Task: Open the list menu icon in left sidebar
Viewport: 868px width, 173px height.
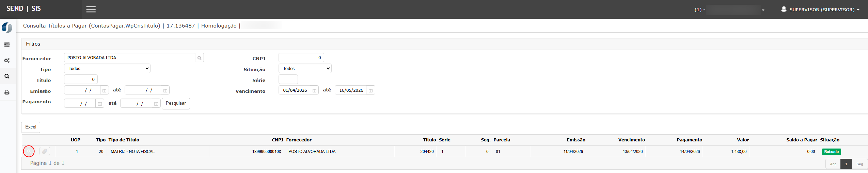Action: 7,45
